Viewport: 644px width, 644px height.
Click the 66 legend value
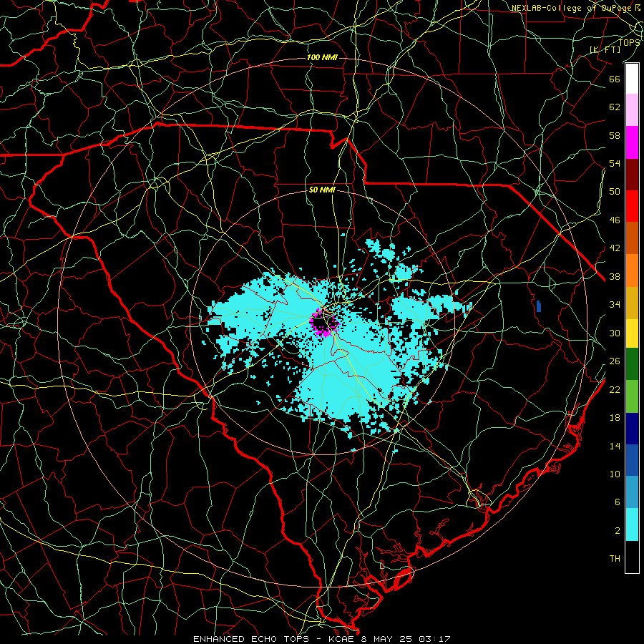(615, 79)
